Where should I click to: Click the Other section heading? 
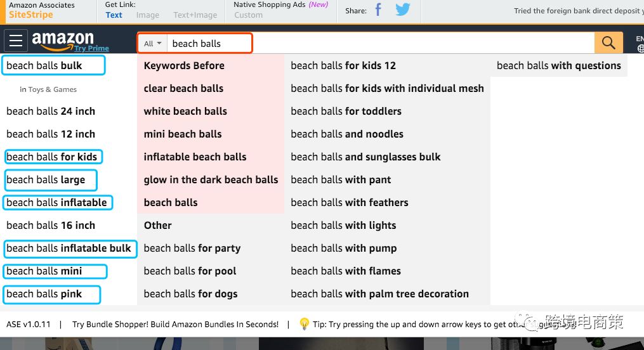click(x=158, y=225)
